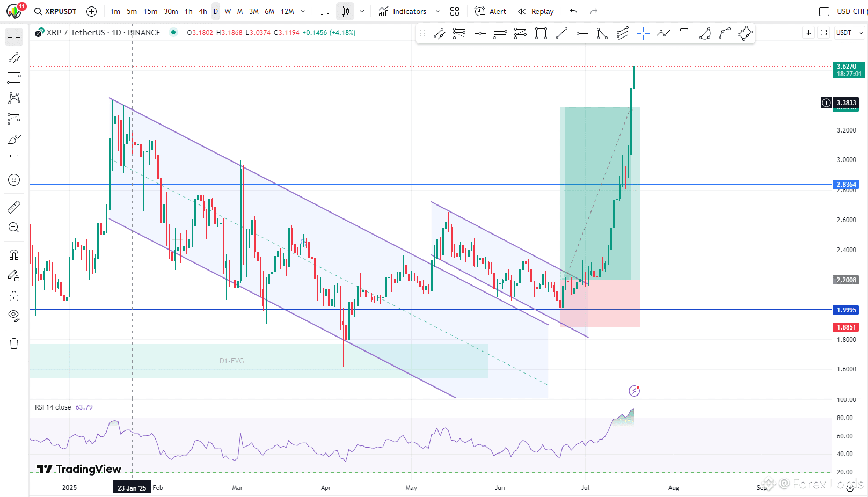Open the Gann and Fibonacci tools group
The image size is (868, 497).
[x=14, y=78]
